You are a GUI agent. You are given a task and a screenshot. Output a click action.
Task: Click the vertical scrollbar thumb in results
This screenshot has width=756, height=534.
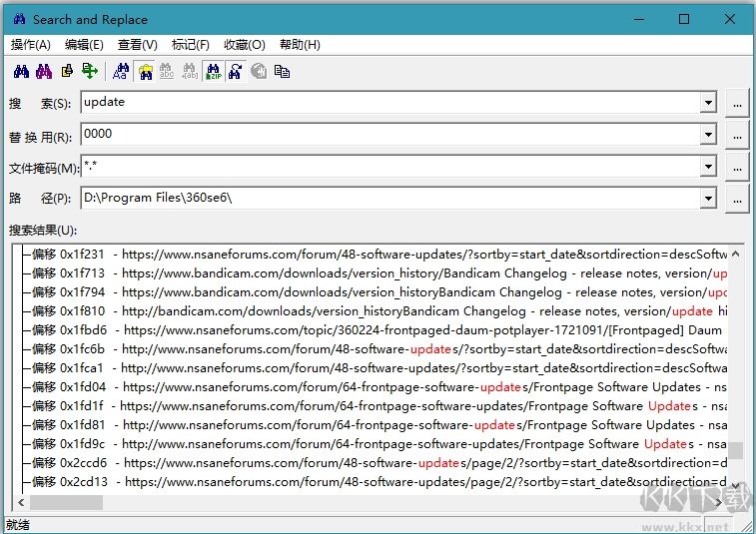point(735,451)
